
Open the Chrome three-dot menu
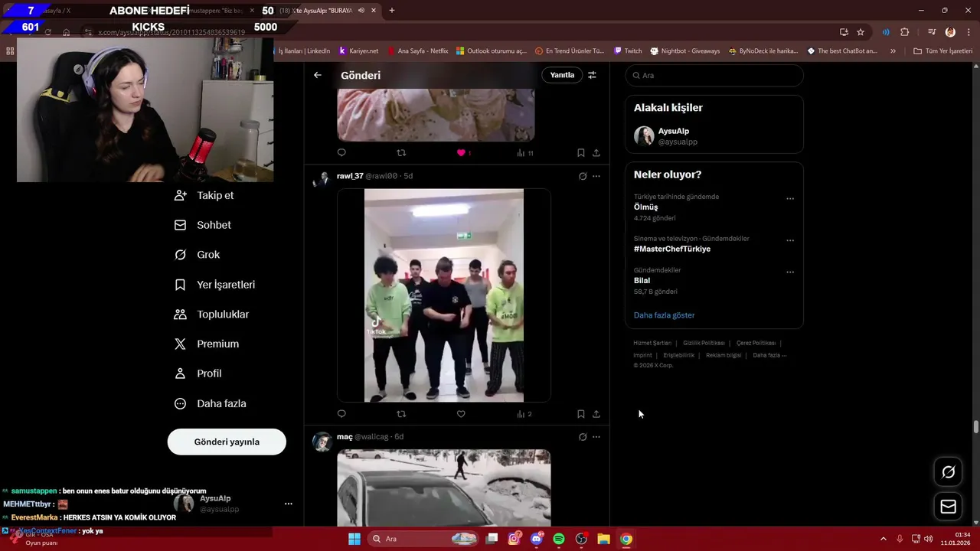click(968, 32)
